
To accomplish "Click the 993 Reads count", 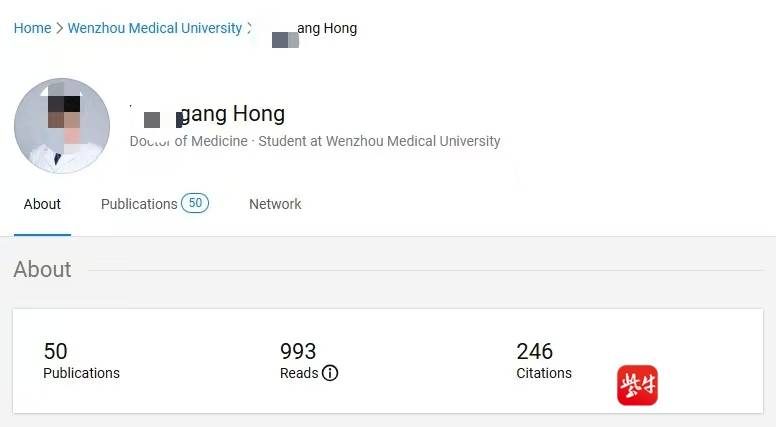I will click(298, 351).
